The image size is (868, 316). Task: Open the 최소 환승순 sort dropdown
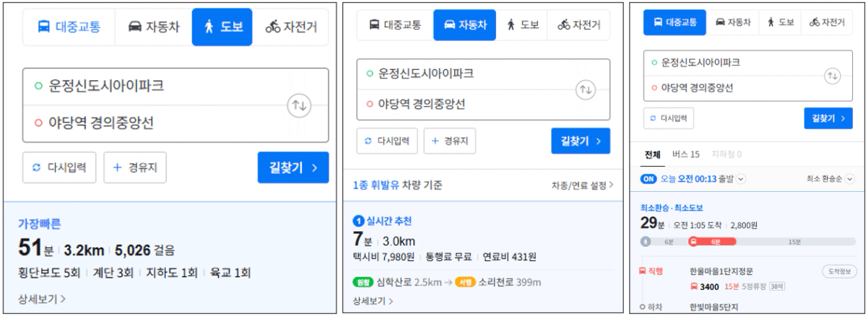pyautogui.click(x=849, y=179)
